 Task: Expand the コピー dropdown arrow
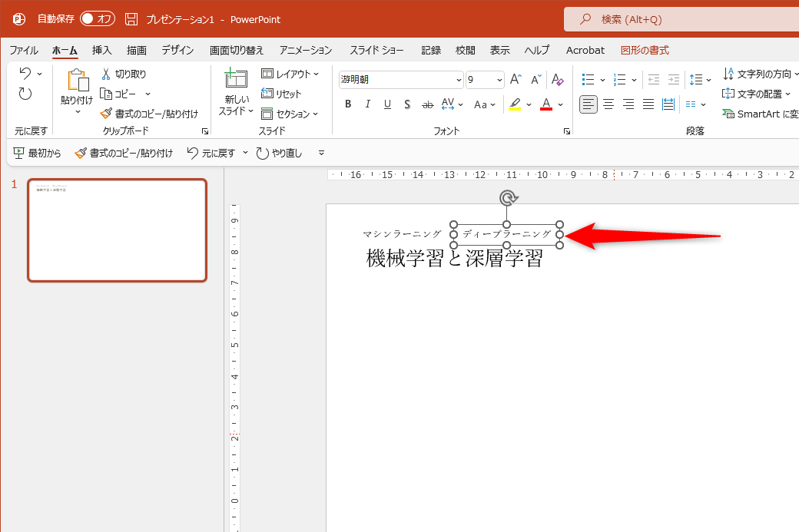click(x=148, y=94)
